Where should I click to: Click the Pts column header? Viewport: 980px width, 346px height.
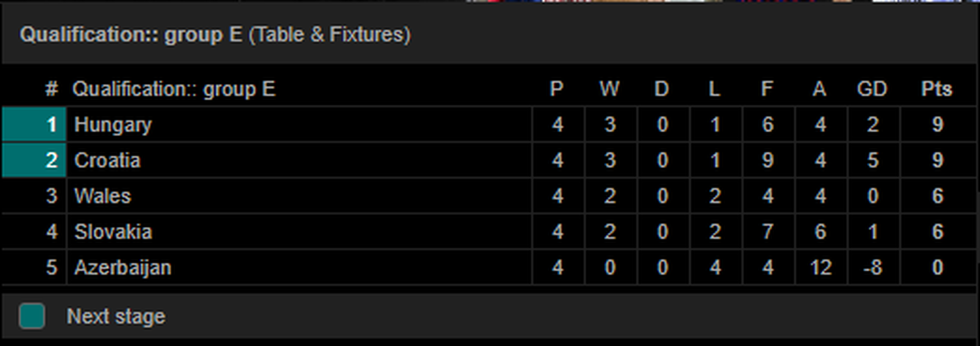coord(937,89)
